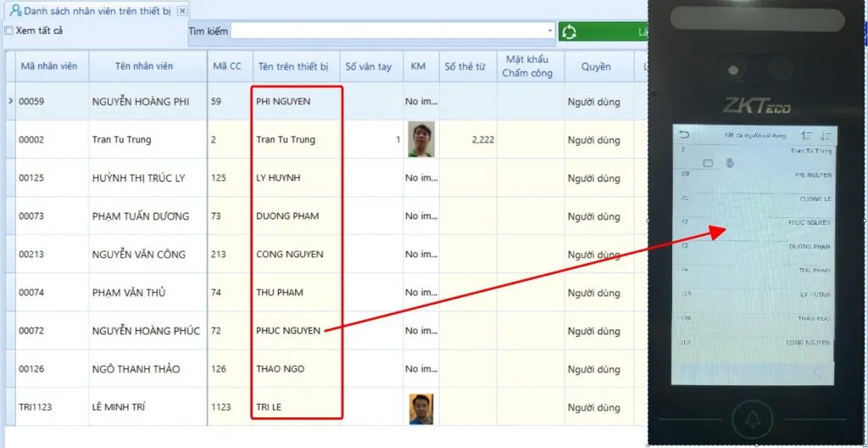
Task: Click 'No im...' cell in the THAO NGO row
Action: [421, 369]
